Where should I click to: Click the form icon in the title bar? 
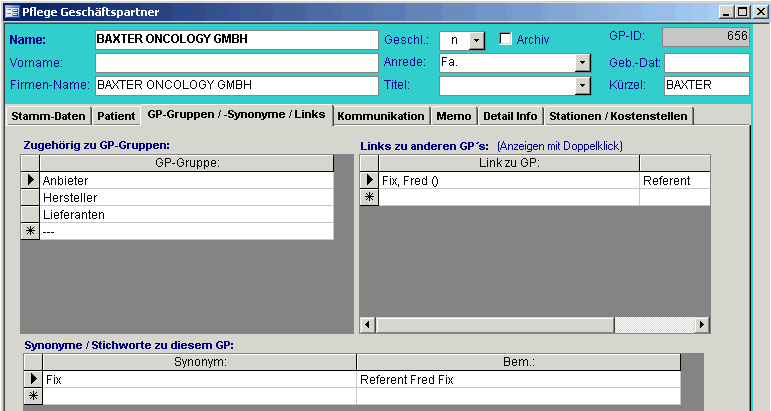(x=12, y=12)
